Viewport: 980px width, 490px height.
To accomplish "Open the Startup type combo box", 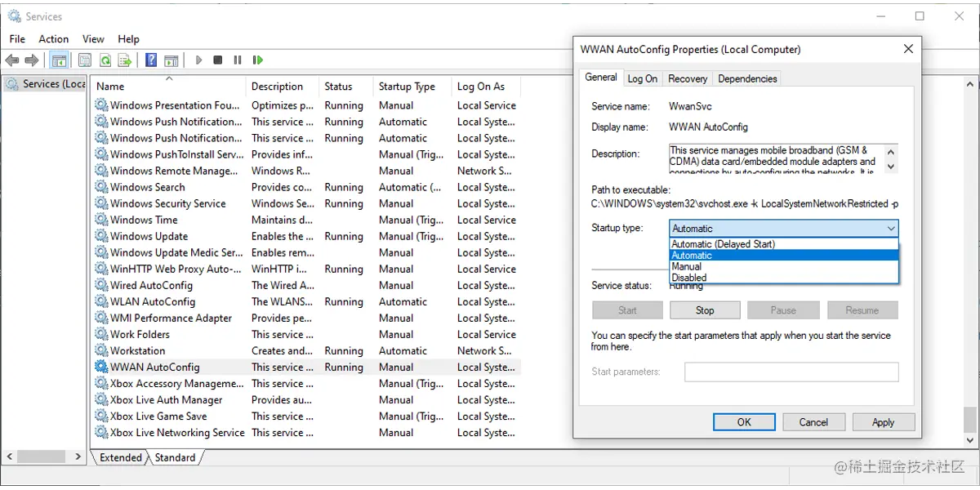I will 784,229.
